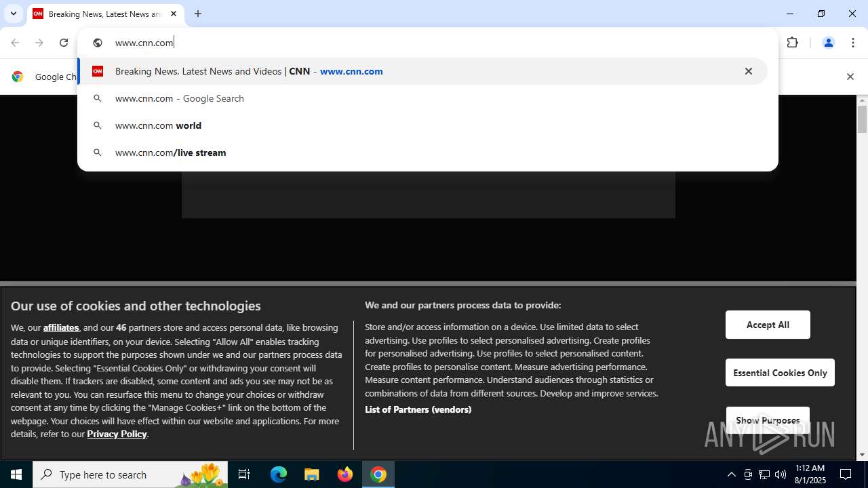Click the scrollbar up arrow

(862, 100)
